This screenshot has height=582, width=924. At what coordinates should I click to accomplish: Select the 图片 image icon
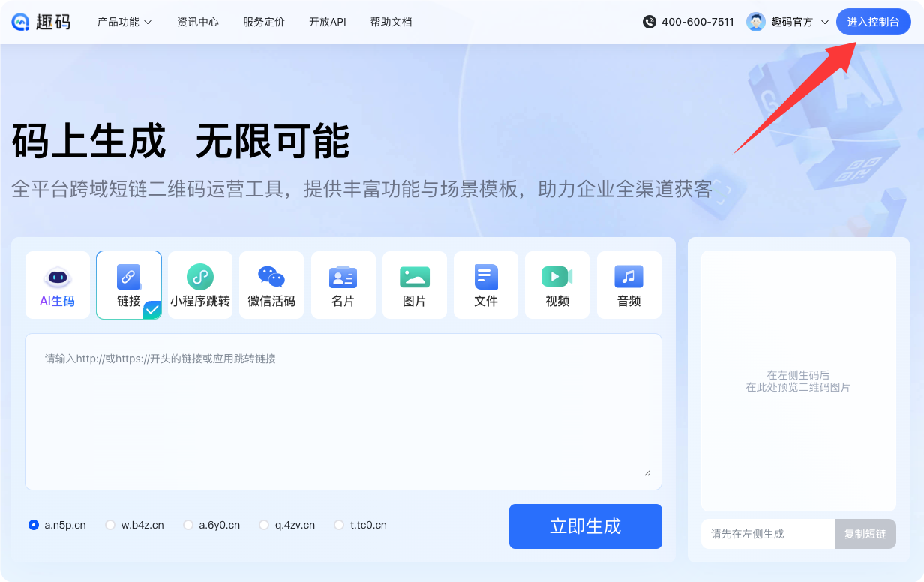pos(415,277)
